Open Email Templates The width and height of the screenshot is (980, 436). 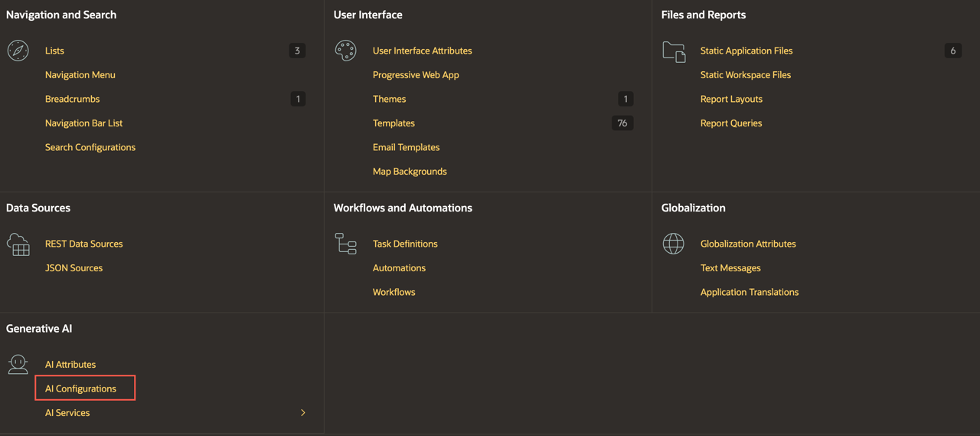(x=406, y=147)
